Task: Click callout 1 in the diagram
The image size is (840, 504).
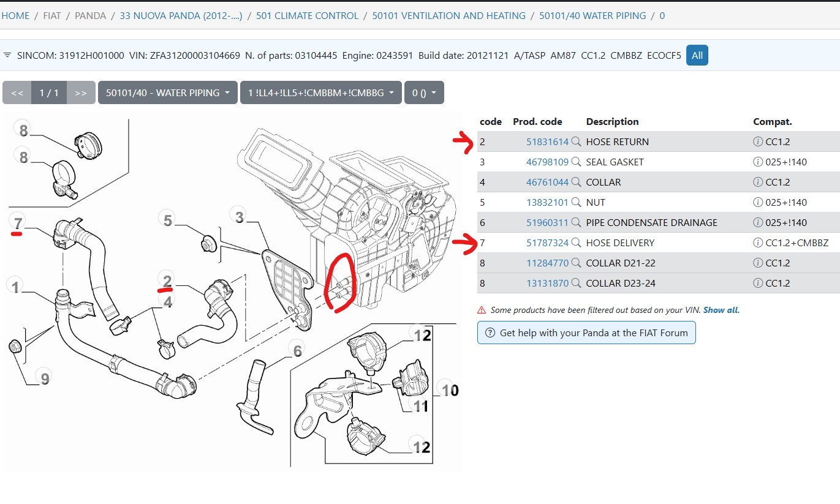Action: (x=16, y=285)
